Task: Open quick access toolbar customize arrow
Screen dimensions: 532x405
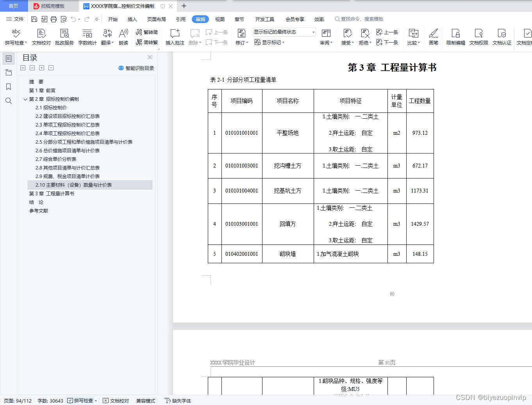Action: [96, 19]
